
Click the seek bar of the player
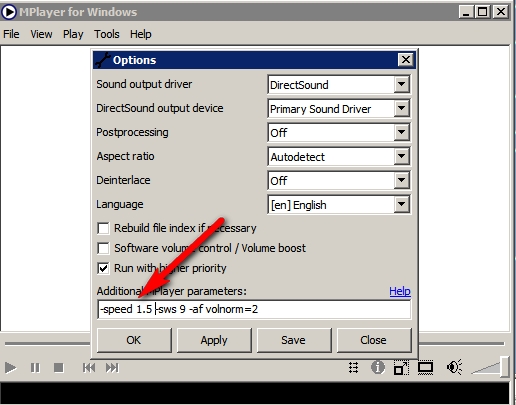[x=254, y=343]
